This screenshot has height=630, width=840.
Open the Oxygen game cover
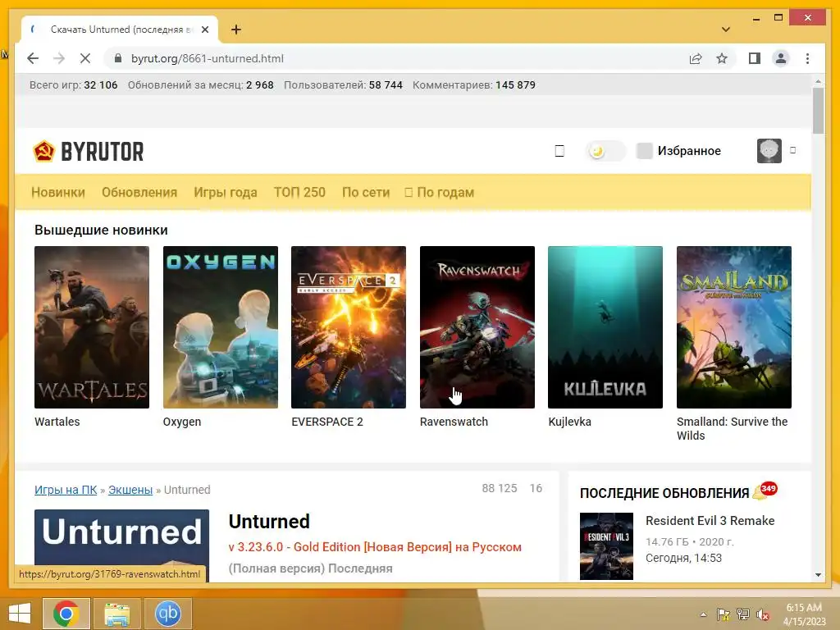pyautogui.click(x=220, y=327)
